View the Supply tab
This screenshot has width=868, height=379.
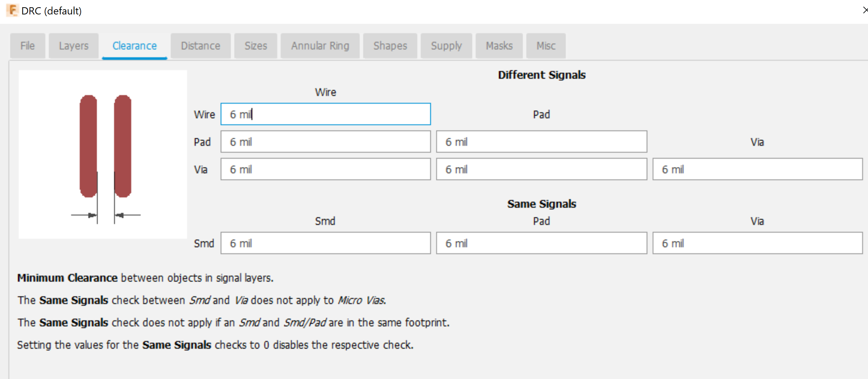click(446, 46)
